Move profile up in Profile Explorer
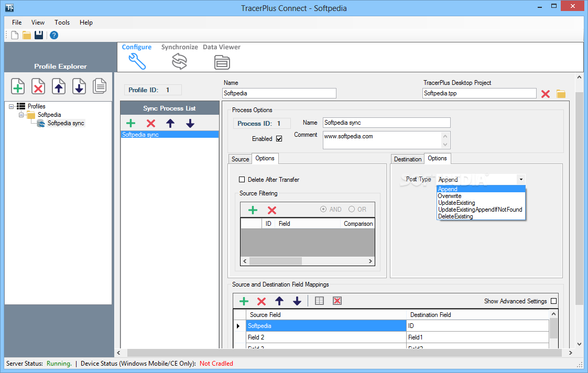Screen dimensions: 588x373 pos(59,86)
